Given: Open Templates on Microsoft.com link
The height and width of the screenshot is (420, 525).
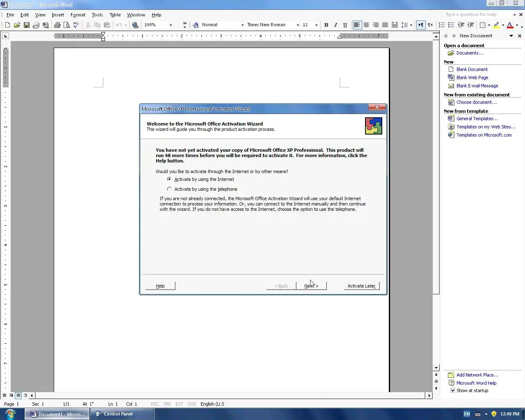Looking at the screenshot, I should click(x=484, y=135).
